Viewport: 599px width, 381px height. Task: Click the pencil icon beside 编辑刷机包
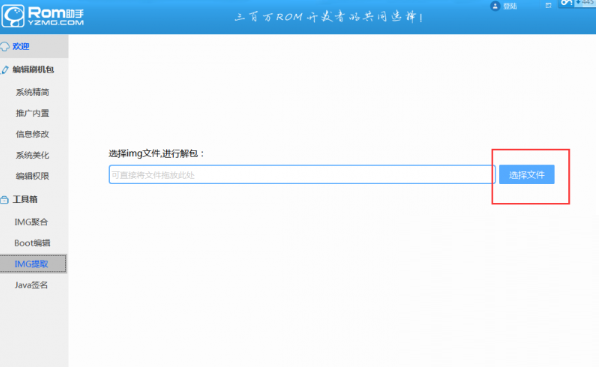[5, 70]
